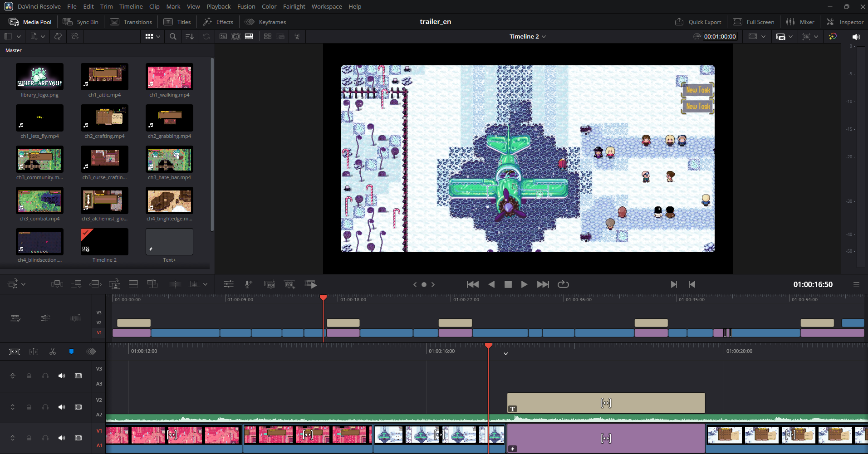Open the Tools sliders icon

pos(229,284)
